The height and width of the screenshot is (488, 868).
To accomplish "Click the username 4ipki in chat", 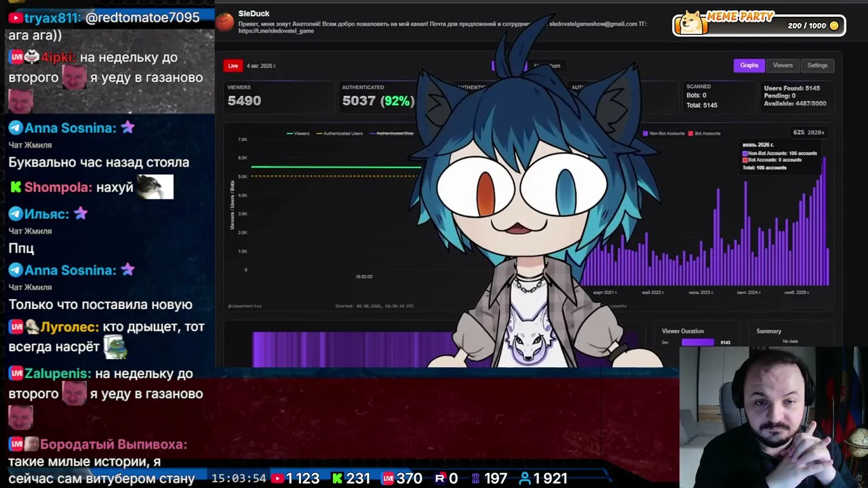I will pos(58,58).
